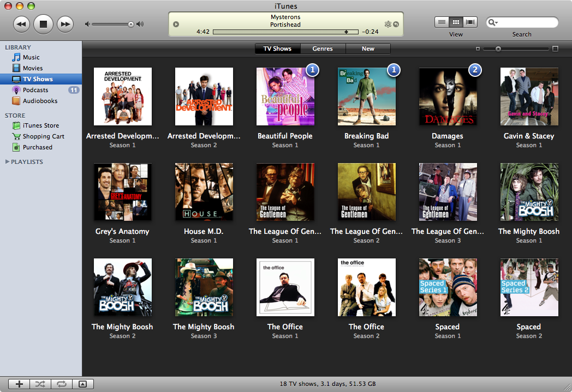Open The Mighty Boosh Season 1 artwork
Screen dimensions: 572x392
(x=529, y=192)
